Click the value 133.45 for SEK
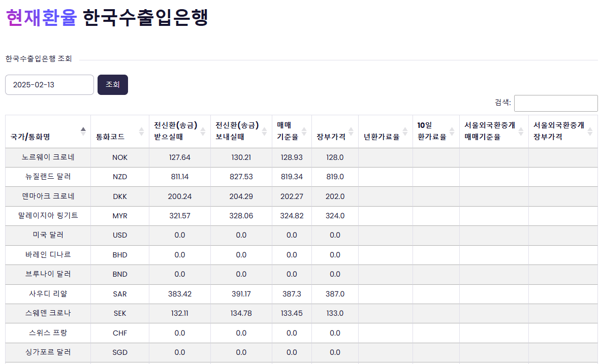 [292, 314]
